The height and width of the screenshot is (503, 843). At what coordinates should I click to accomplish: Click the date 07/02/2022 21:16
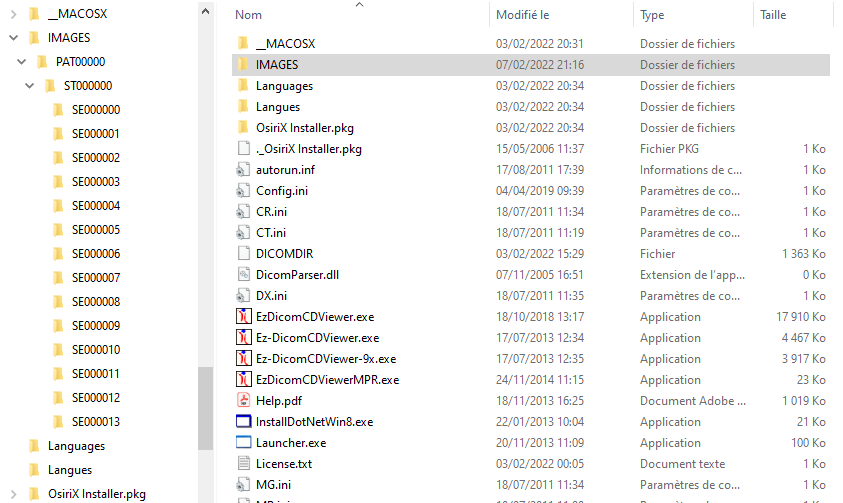point(540,64)
